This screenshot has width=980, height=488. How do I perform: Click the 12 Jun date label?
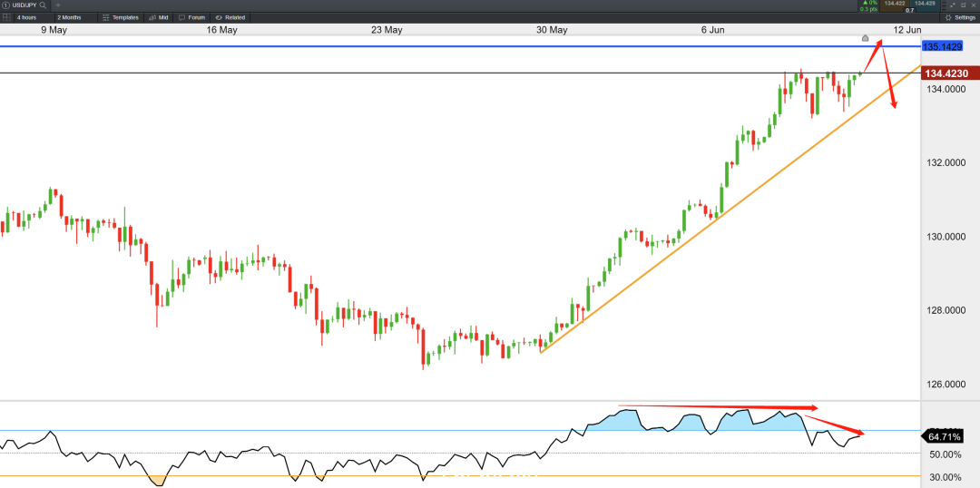(x=906, y=30)
